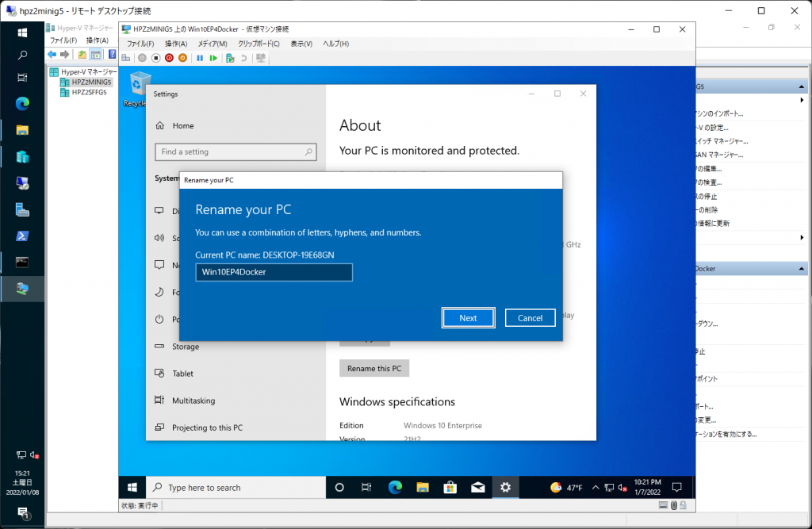Viewport: 812px width, 529px height.
Task: Click Settings gear in guest taskbar
Action: 505,488
